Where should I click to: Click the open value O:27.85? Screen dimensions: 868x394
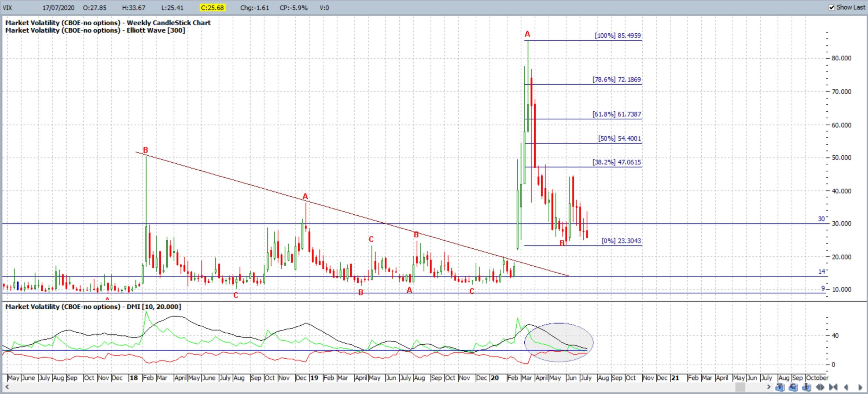click(x=94, y=8)
